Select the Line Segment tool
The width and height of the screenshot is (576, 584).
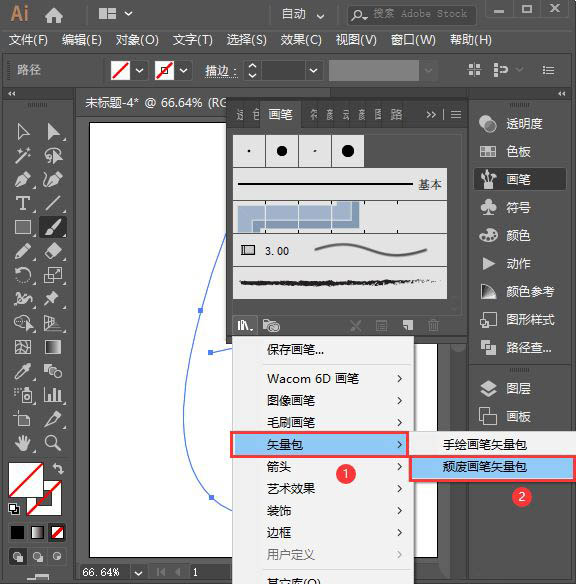(53, 203)
